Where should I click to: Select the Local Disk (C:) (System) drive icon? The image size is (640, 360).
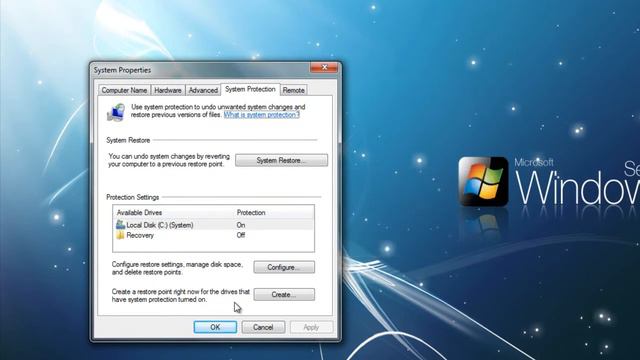point(120,224)
